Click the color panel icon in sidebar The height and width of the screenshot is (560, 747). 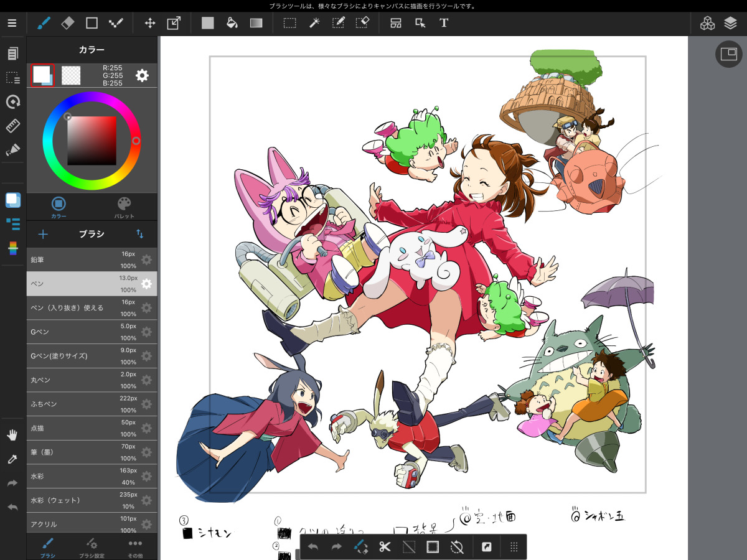point(12,200)
